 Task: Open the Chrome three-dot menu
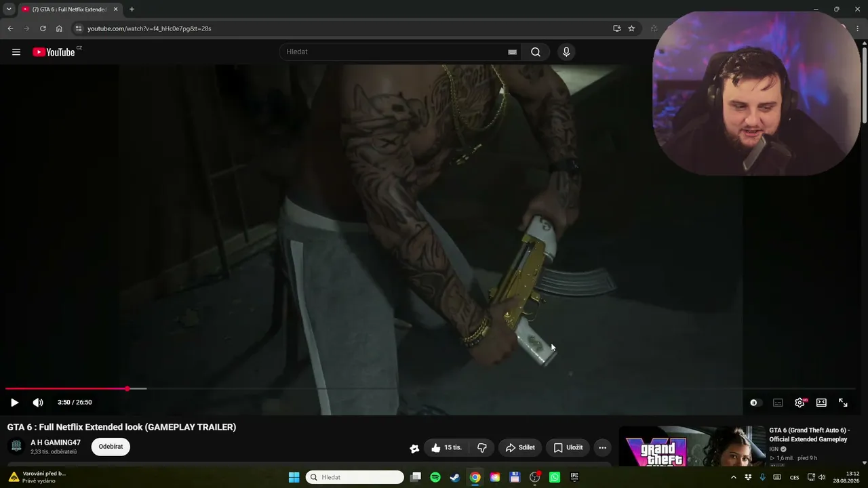click(x=857, y=28)
